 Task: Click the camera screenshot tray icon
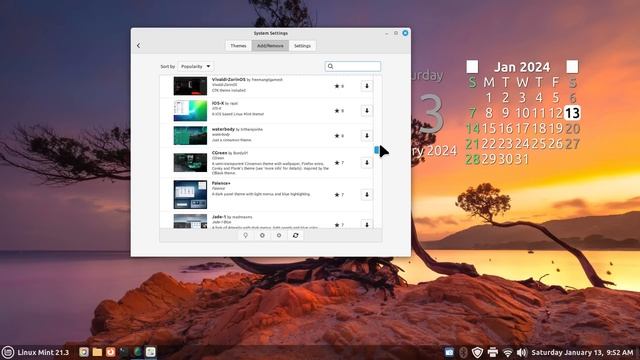pyautogui.click(x=449, y=352)
